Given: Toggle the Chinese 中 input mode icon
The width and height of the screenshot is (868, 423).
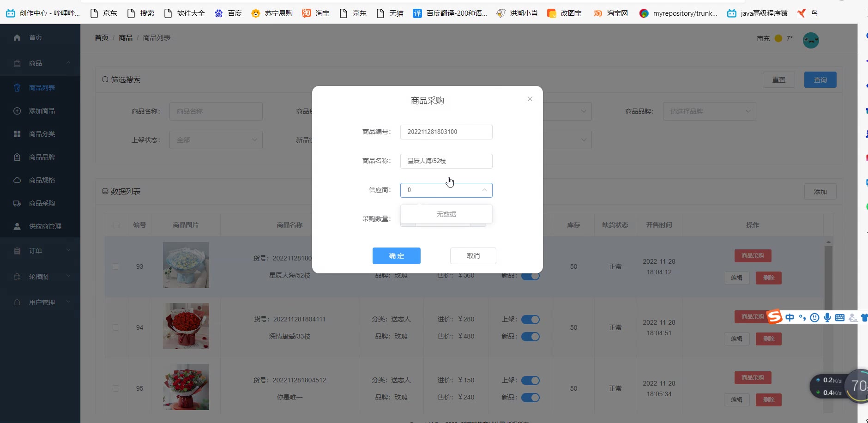Looking at the screenshot, I should 790,317.
